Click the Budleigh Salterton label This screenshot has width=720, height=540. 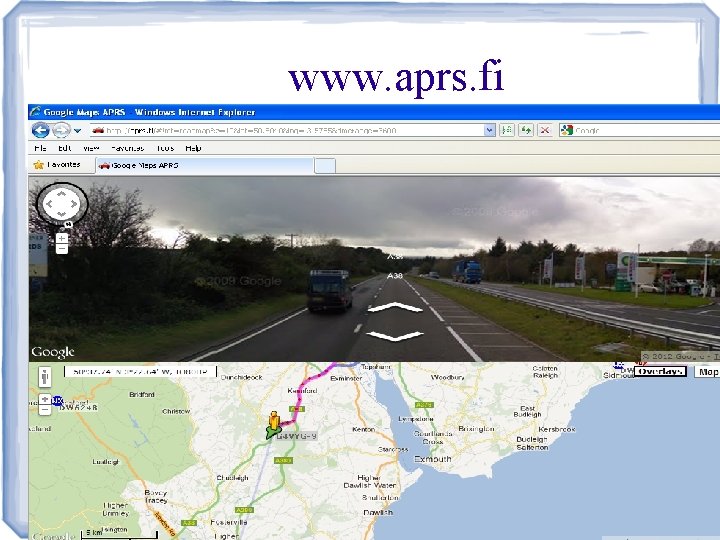(x=532, y=443)
